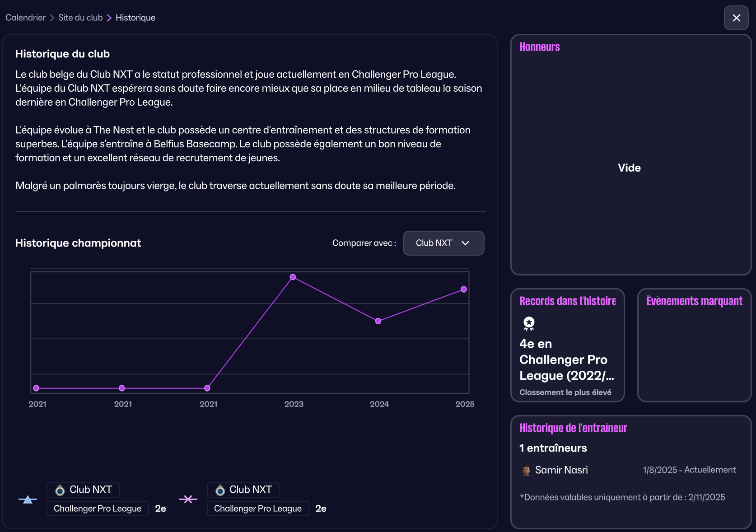Select the 2023 peak data point
The width and height of the screenshot is (756, 532).
[x=293, y=277]
